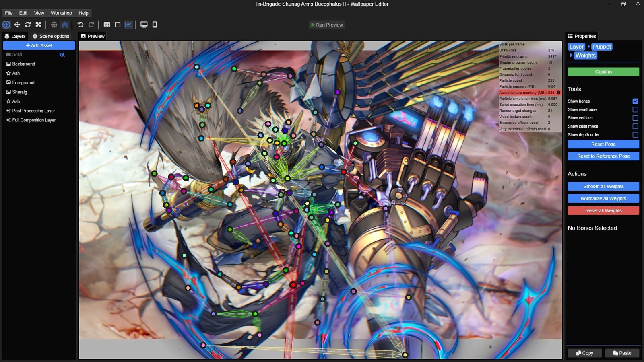Select the Shuraig layer

click(x=39, y=92)
